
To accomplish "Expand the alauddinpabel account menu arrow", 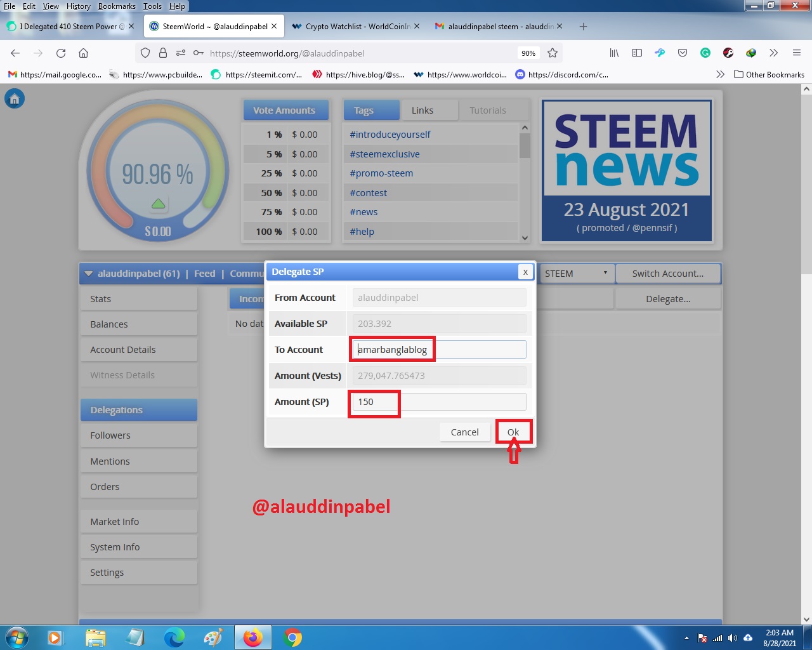I will pyautogui.click(x=89, y=274).
